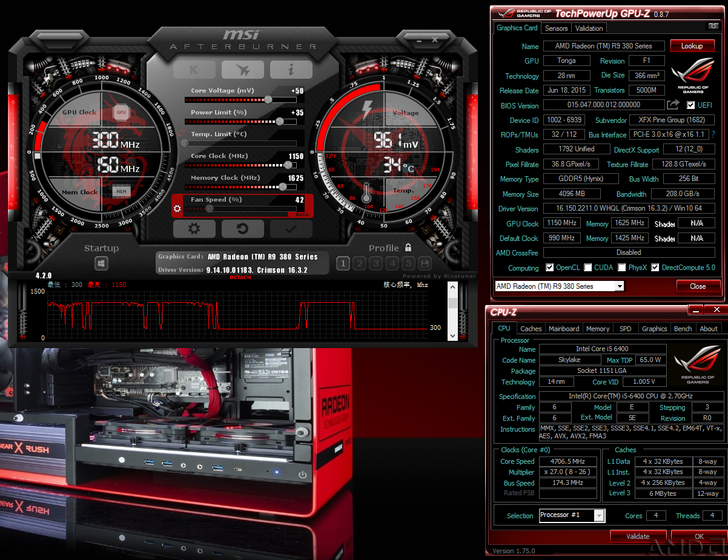728x560 pixels.
Task: Open the Memory tab in CPU-Z
Action: [598, 329]
